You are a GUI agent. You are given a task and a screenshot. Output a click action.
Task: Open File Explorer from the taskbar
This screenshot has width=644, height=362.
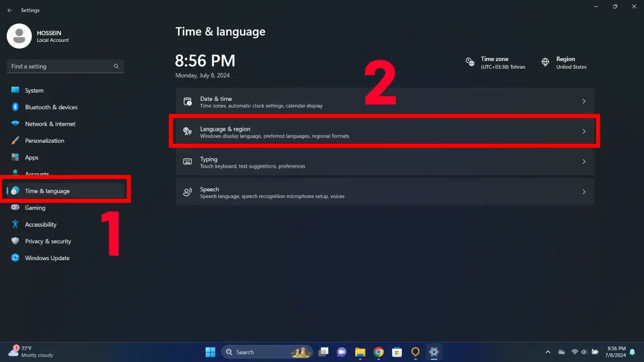(360, 352)
